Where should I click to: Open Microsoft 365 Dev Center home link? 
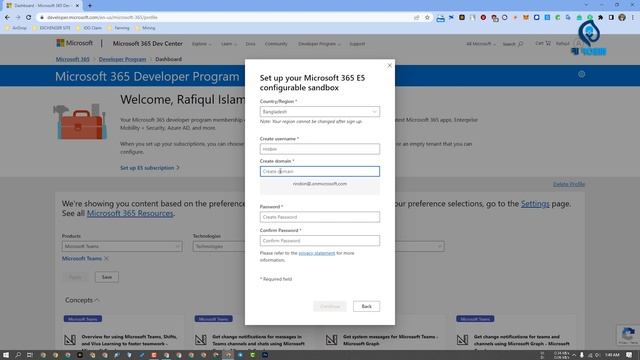coord(148,44)
